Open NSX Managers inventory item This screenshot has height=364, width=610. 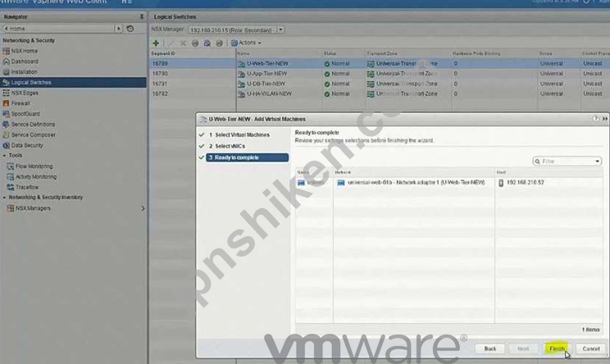pyautogui.click(x=33, y=208)
